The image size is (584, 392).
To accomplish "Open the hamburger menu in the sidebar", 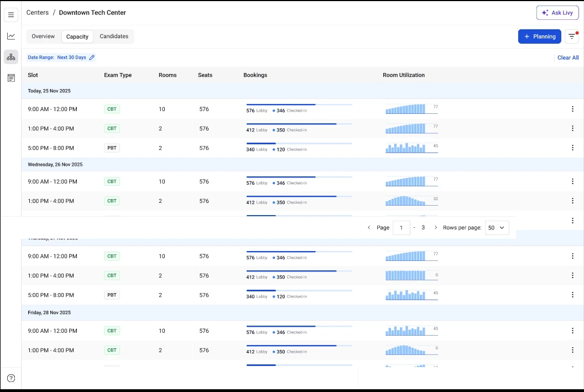I will point(11,14).
